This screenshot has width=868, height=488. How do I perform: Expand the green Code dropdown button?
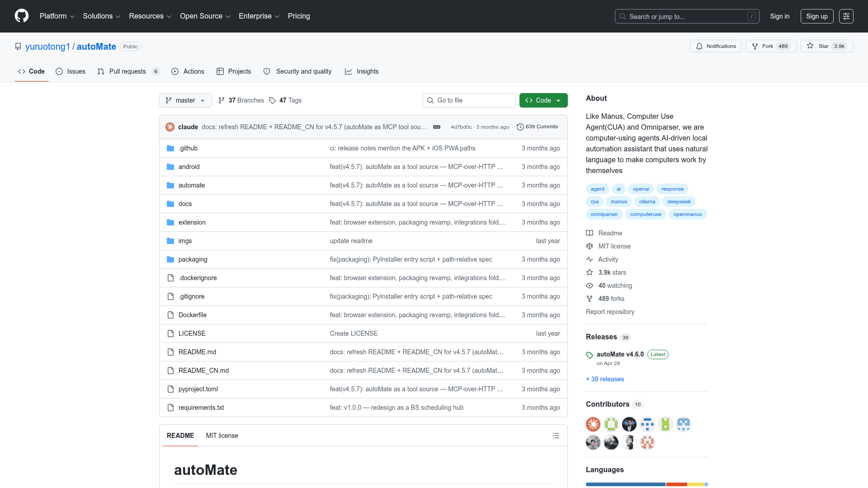(543, 100)
